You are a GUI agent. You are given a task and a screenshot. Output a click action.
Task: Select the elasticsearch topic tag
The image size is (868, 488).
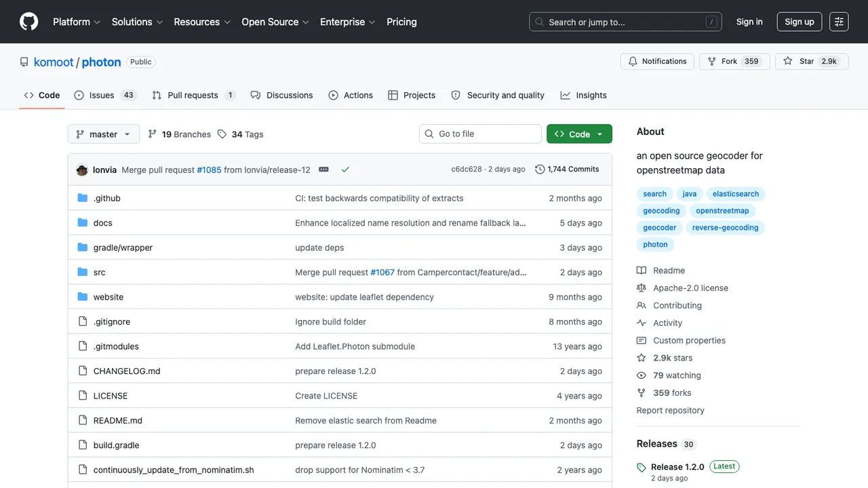coord(736,194)
